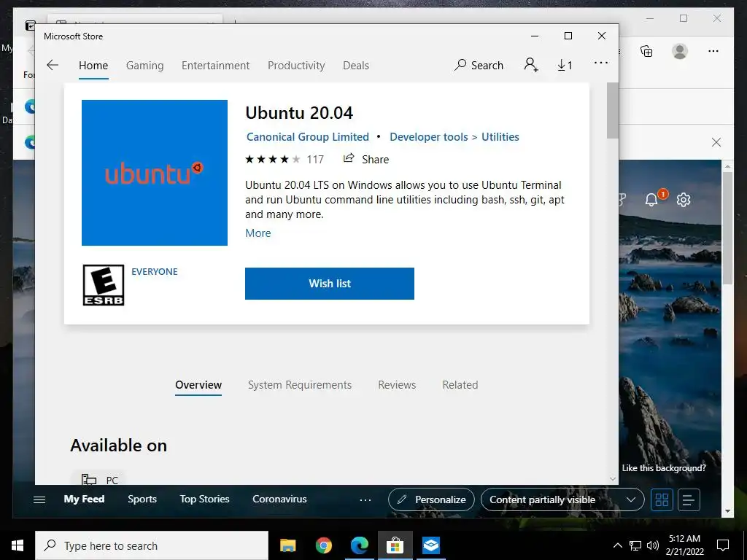Image resolution: width=747 pixels, height=560 pixels.
Task: Open Edge new tab page settings gear
Action: [683, 200]
